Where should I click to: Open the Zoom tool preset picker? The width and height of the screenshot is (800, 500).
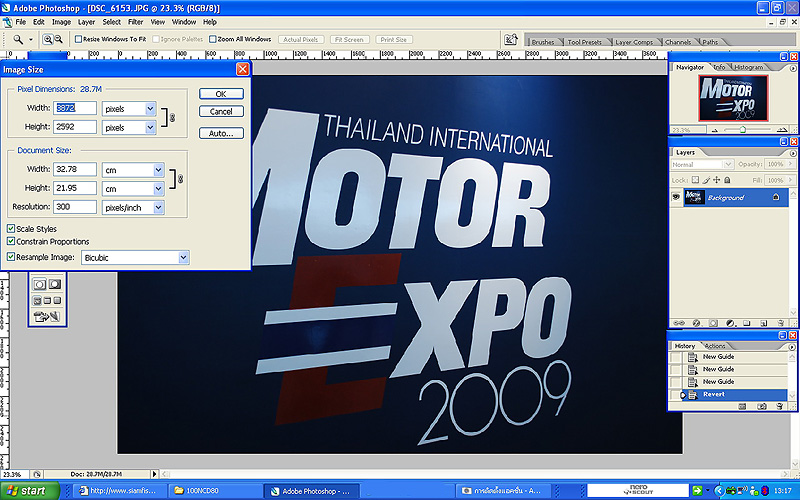[31, 39]
